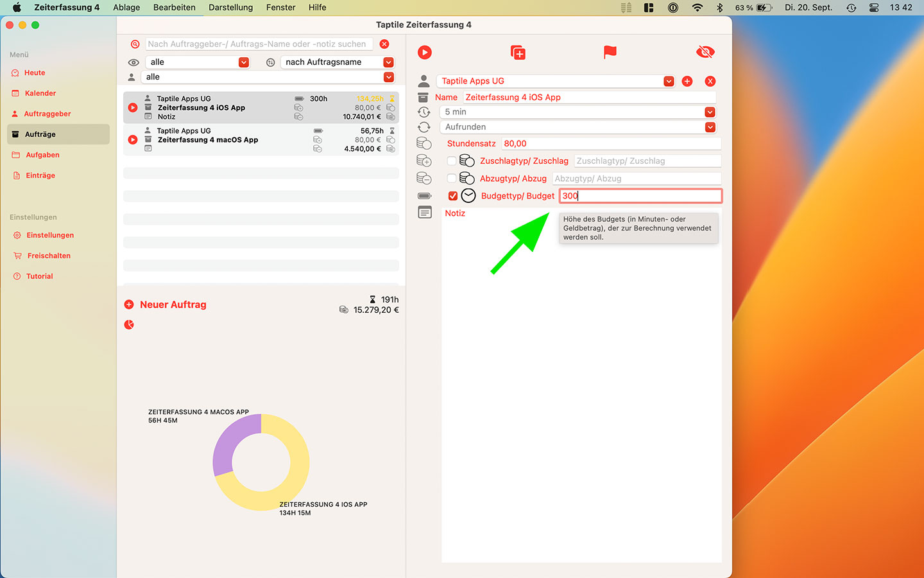
Task: Open the Ablage menu
Action: [126, 8]
